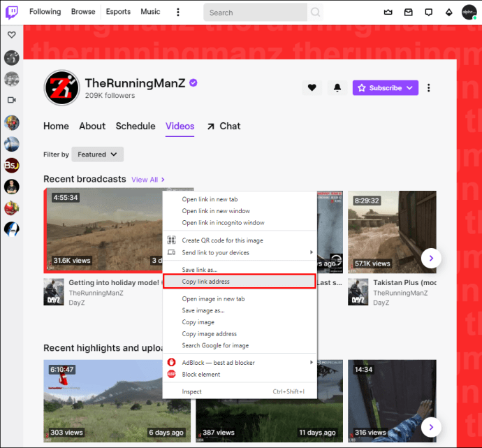Open the Subscribe dropdown button
The height and width of the screenshot is (448, 482).
coord(386,88)
